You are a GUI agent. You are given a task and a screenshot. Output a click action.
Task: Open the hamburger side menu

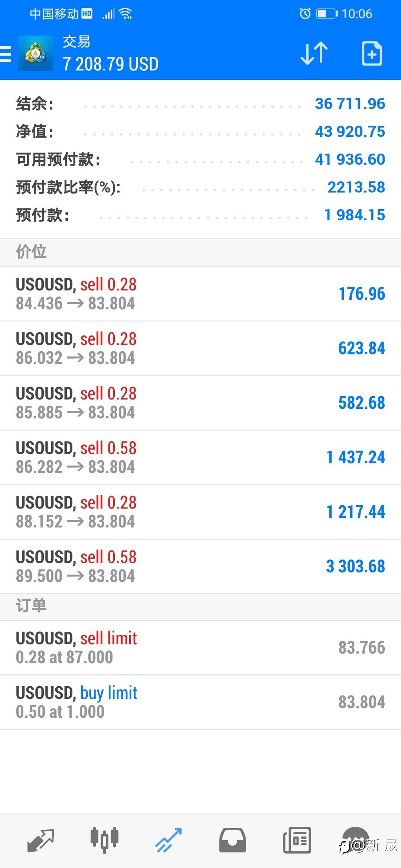click(x=6, y=54)
